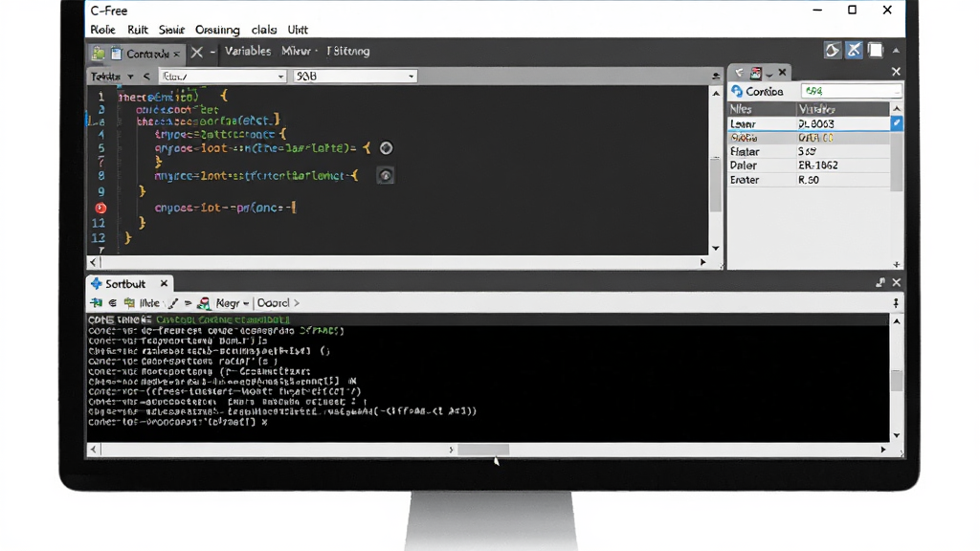The image size is (980, 551).
Task: Click the "Nfes" column header
Action: pos(762,109)
